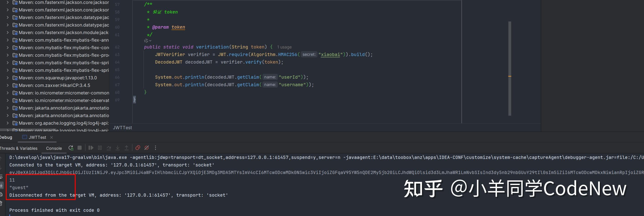Click the Step Over icon
Screen dimensions: 644x216
pyautogui.click(x=109, y=148)
